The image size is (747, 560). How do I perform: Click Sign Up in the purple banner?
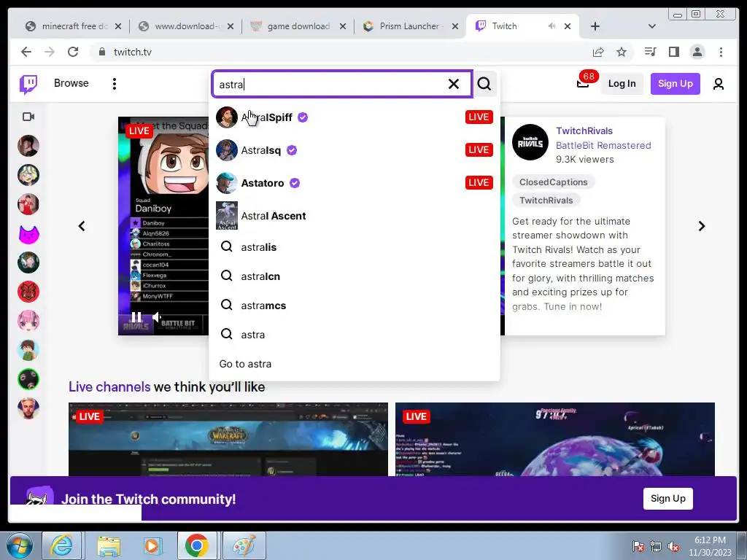668,499
